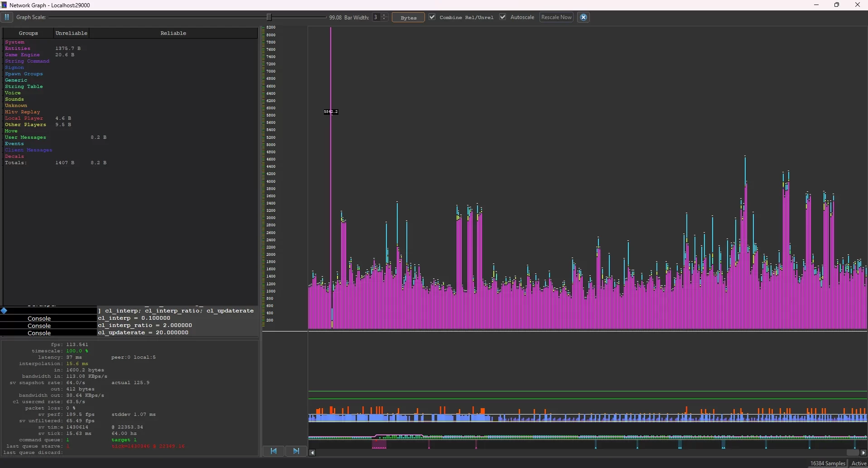Select the Spawn Groups entry
The image size is (868, 468).
24,74
